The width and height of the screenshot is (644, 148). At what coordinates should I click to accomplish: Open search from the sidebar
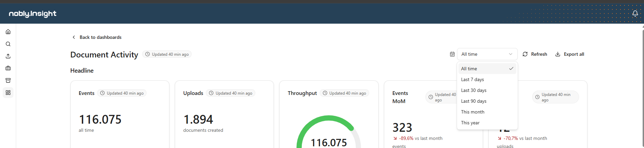click(x=8, y=44)
